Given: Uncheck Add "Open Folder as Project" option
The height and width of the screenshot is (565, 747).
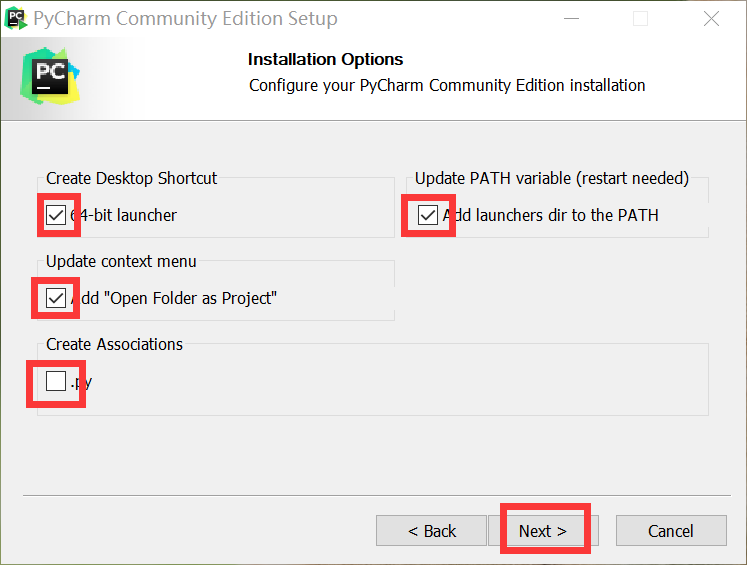Looking at the screenshot, I should [56, 298].
